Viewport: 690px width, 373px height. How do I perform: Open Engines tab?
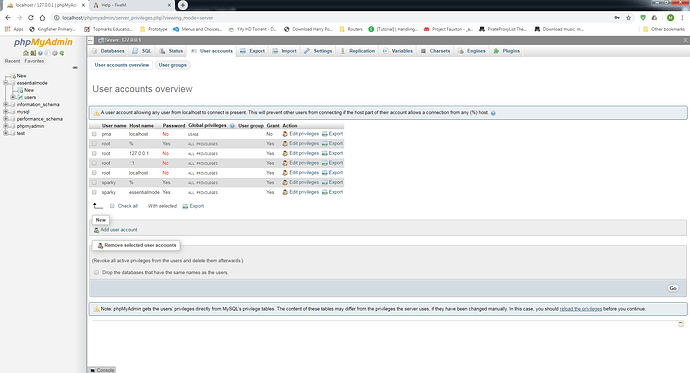pos(472,51)
